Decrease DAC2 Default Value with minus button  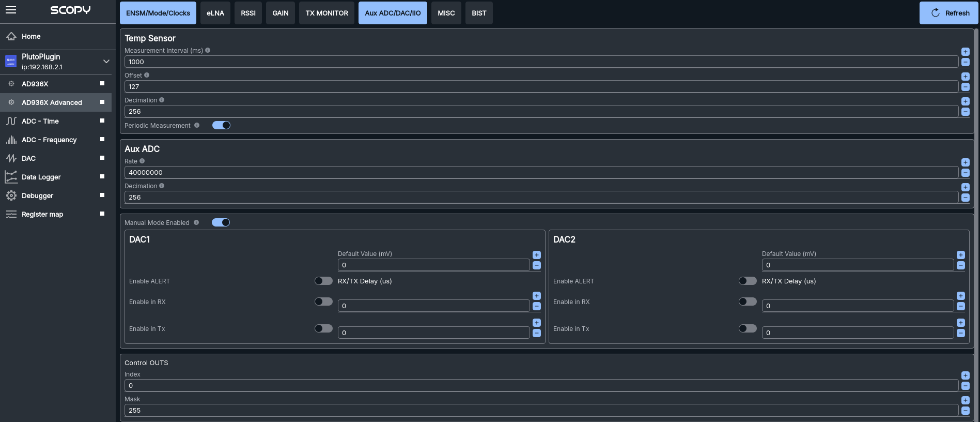960,265
